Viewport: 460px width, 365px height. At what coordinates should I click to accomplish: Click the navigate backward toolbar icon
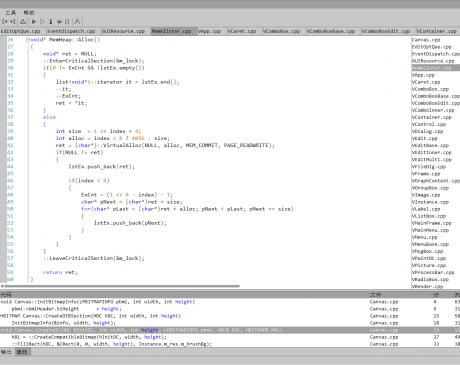point(4,22)
